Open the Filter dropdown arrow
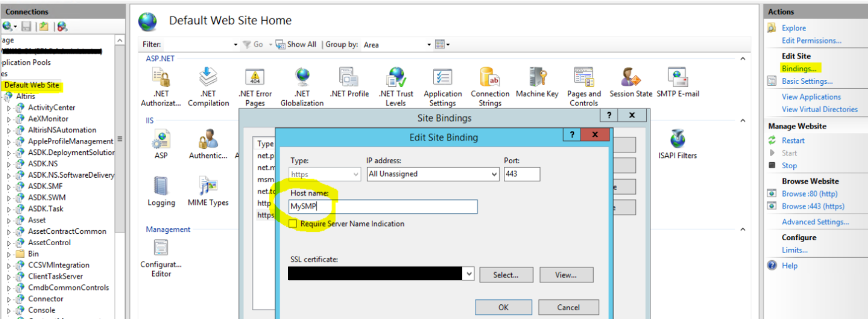868x319 pixels. click(235, 45)
